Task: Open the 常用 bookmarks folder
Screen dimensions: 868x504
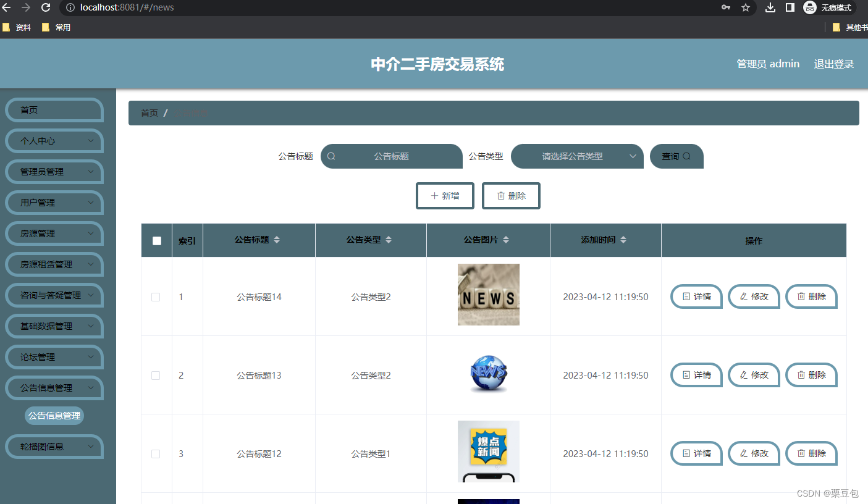Action: [x=56, y=27]
